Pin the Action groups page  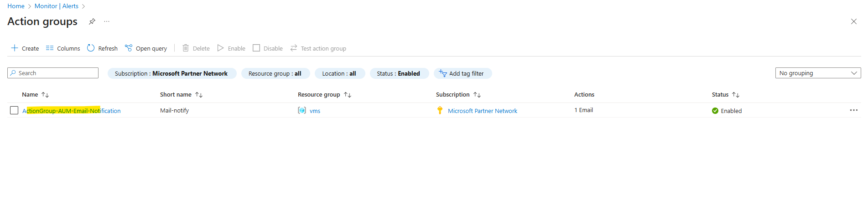click(92, 21)
